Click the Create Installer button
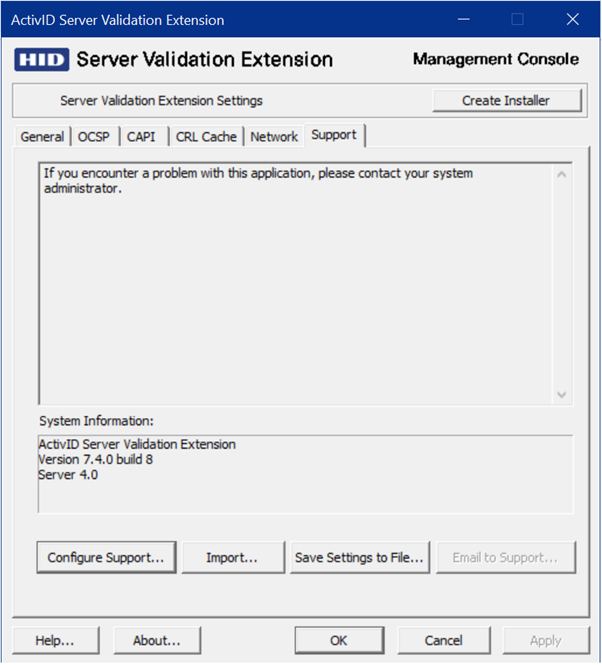The image size is (602, 665). [506, 100]
